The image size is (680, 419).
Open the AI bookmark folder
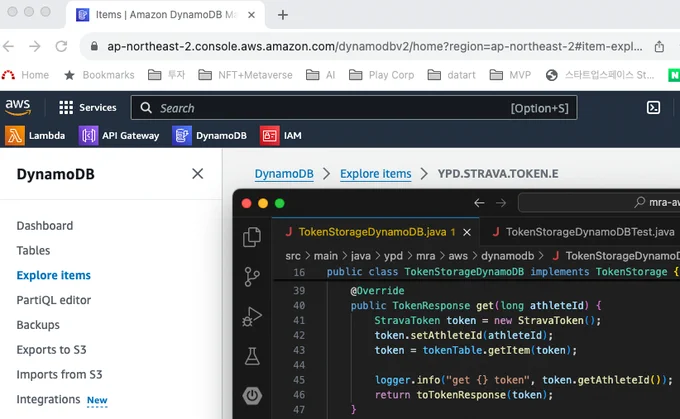pos(320,75)
